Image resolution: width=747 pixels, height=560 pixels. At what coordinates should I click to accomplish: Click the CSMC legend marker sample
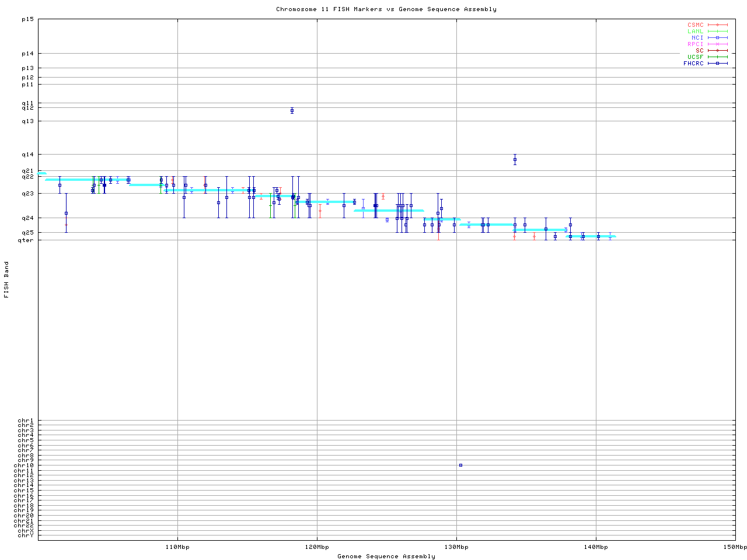(717, 25)
